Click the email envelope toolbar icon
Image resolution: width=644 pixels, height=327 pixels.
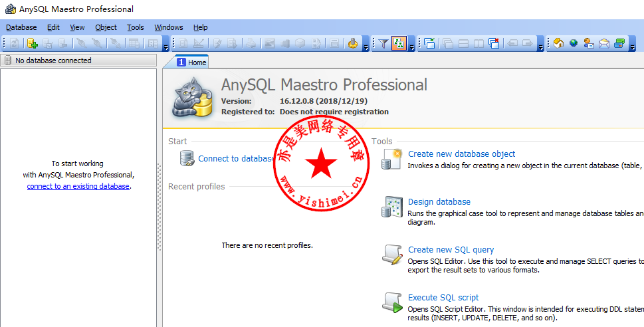click(604, 43)
